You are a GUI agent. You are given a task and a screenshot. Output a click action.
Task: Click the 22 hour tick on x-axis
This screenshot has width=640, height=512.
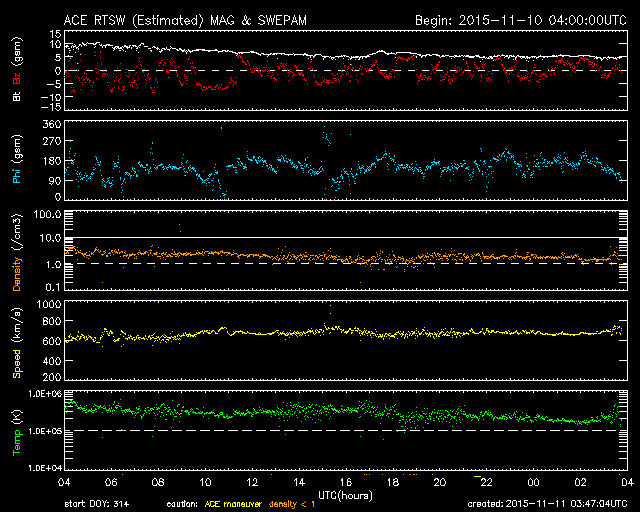click(486, 483)
